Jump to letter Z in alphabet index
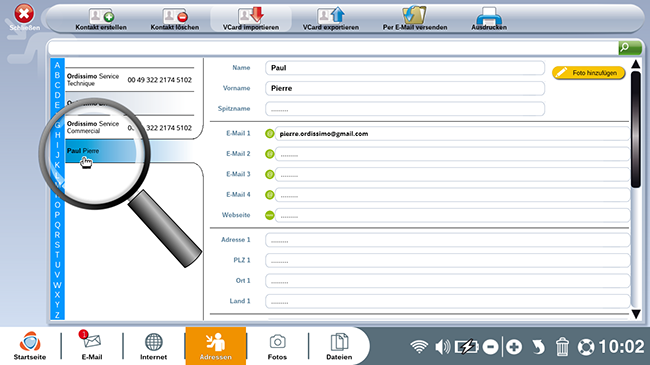The width and height of the screenshot is (650, 365). tap(57, 315)
